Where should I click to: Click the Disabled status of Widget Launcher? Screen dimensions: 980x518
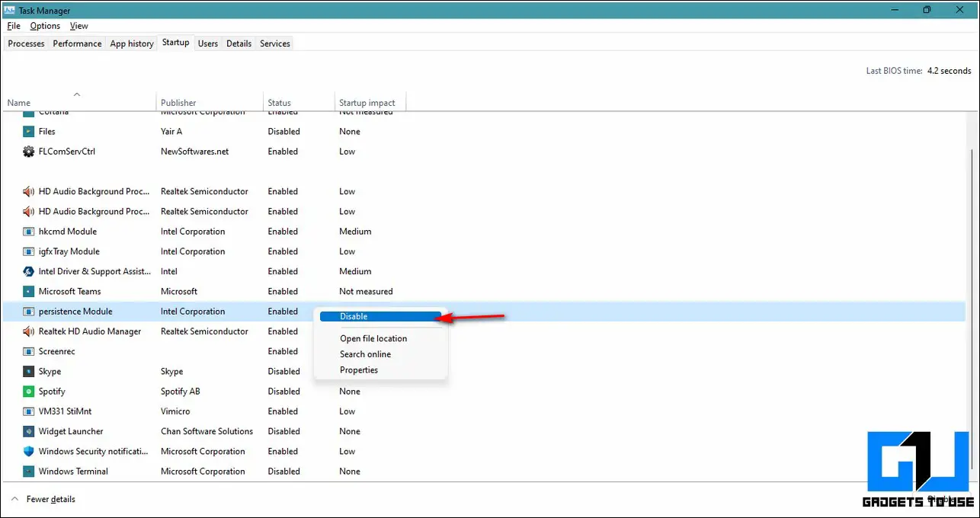coord(283,431)
